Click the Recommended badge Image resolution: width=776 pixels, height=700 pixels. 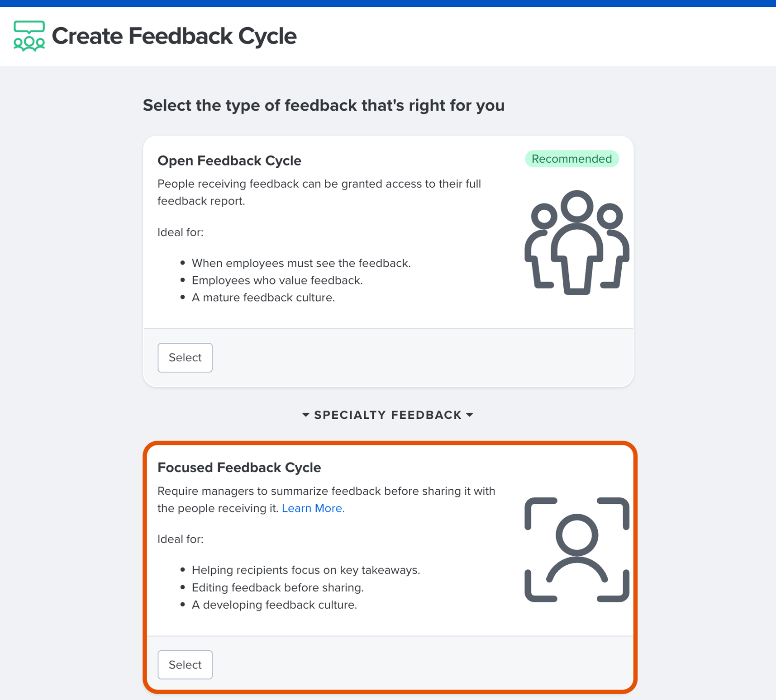click(x=571, y=159)
